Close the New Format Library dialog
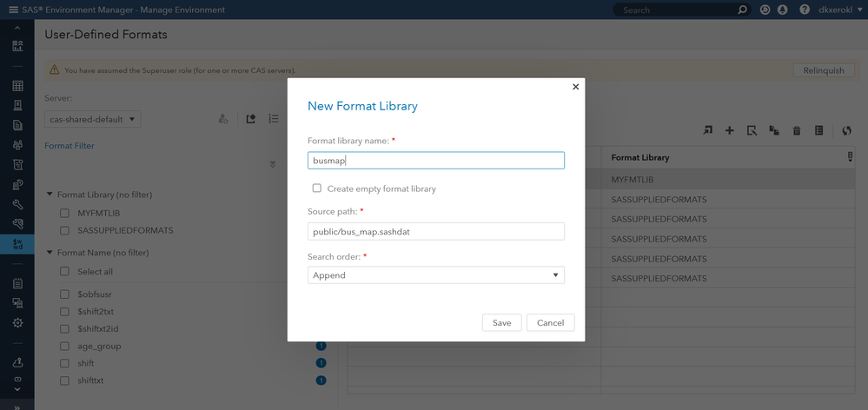The height and width of the screenshot is (410, 868). tap(575, 87)
